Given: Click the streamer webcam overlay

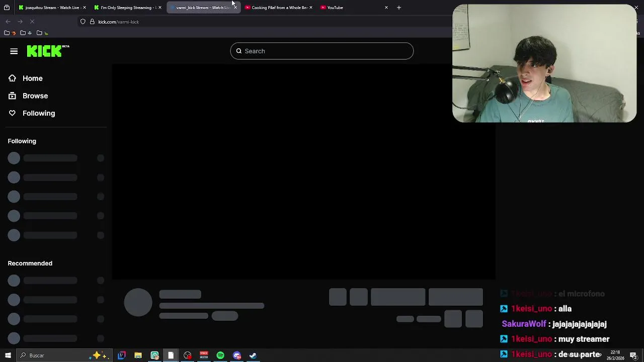Looking at the screenshot, I should point(544,63).
